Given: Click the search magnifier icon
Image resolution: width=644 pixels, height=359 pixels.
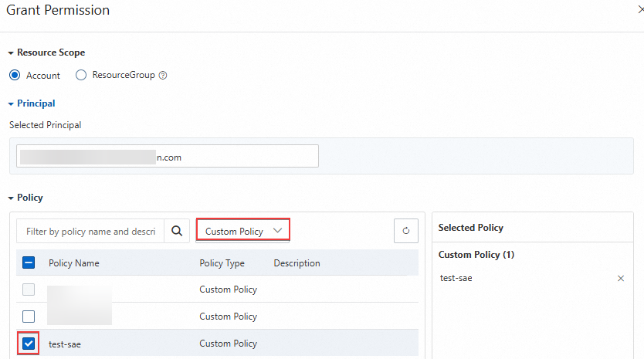Looking at the screenshot, I should pos(177,231).
